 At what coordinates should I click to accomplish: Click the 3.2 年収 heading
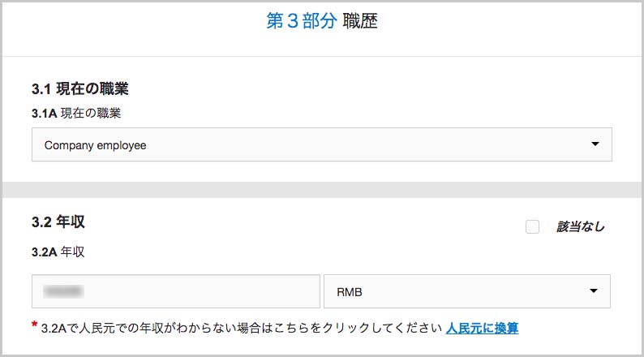(x=58, y=222)
